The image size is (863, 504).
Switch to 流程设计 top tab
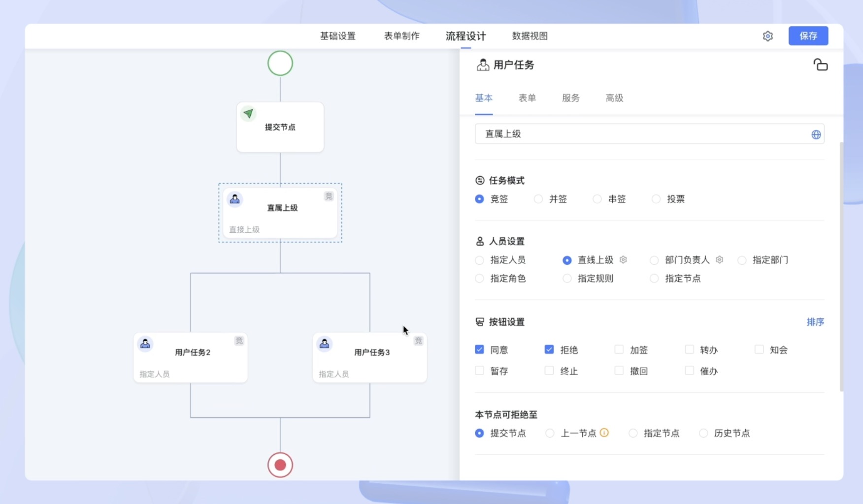[465, 36]
